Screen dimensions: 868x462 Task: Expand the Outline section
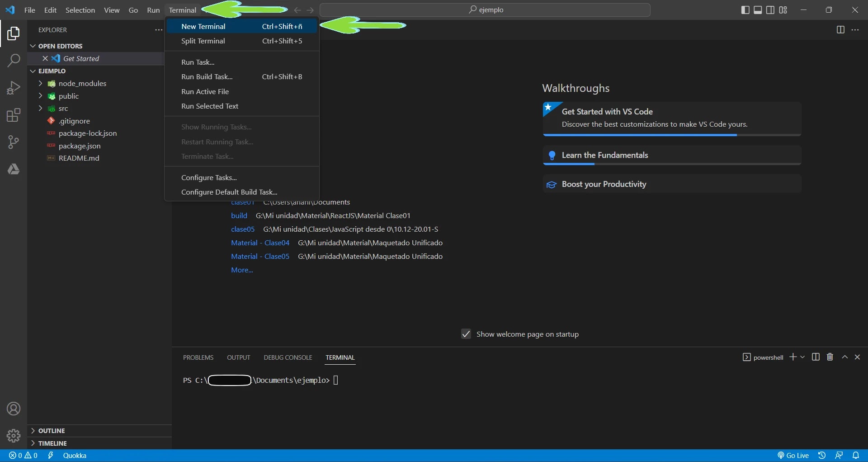33,431
